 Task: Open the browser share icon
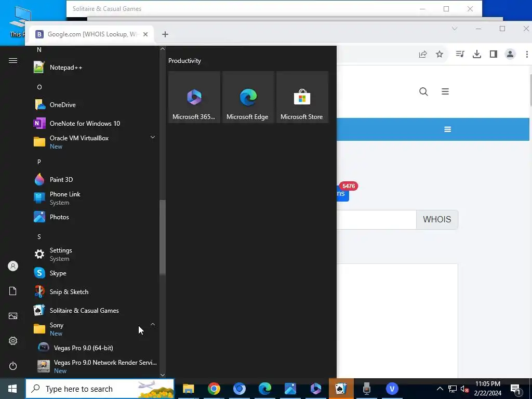coord(423,54)
